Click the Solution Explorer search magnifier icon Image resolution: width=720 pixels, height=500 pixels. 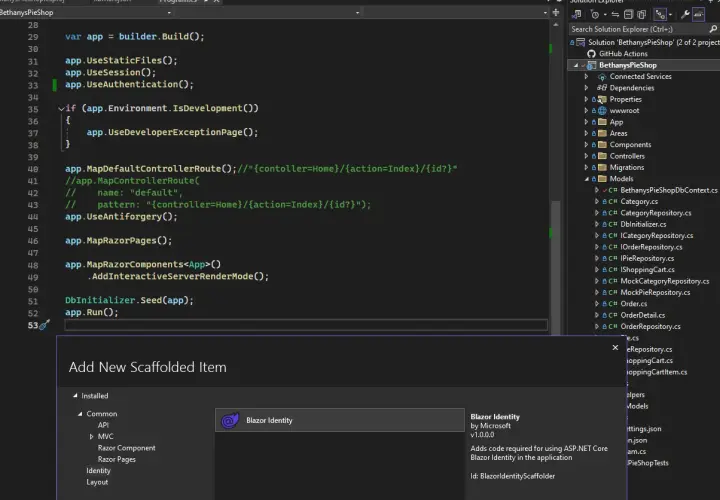pos(713,29)
